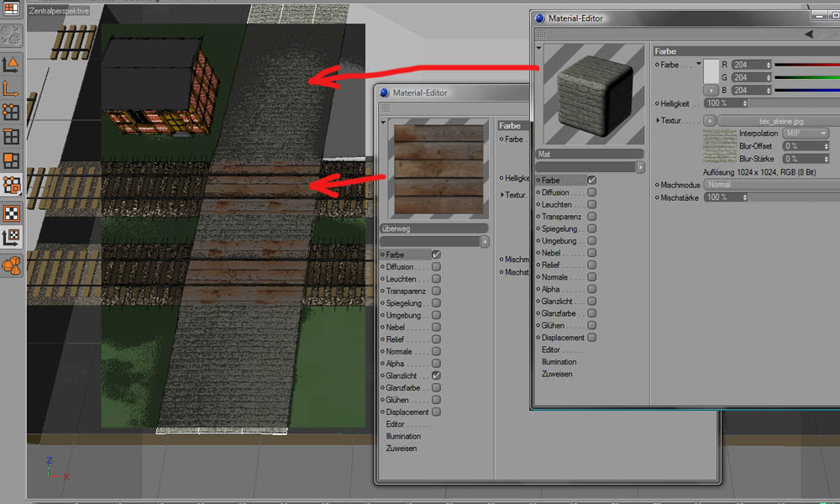Select the object axis tool with orange triangle
Screen dimensions: 840x504
[x=12, y=64]
